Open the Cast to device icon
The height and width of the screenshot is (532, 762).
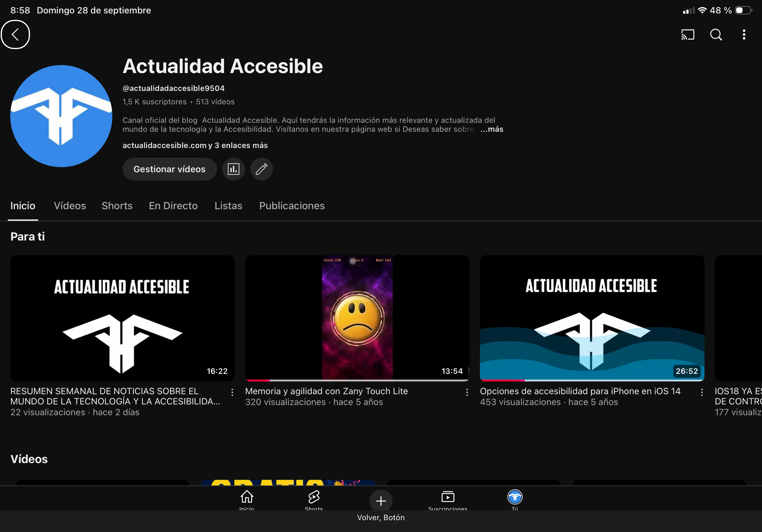[688, 35]
